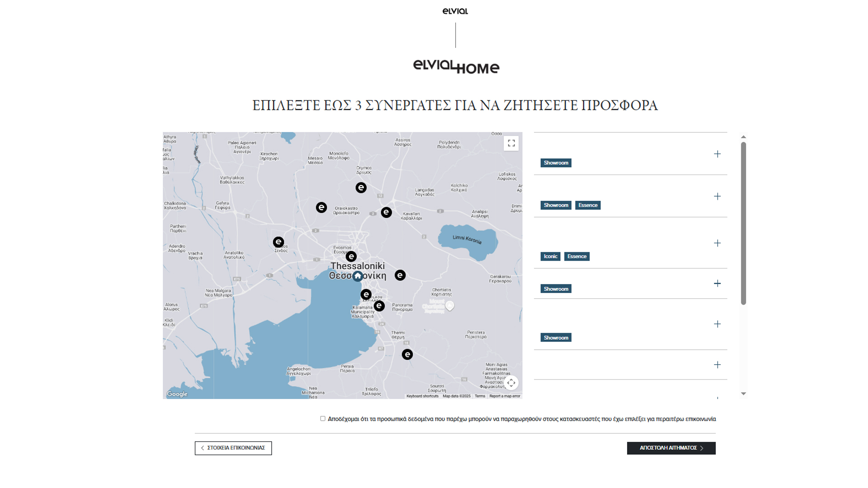Click scroll down arrow of partner list

[x=743, y=394]
